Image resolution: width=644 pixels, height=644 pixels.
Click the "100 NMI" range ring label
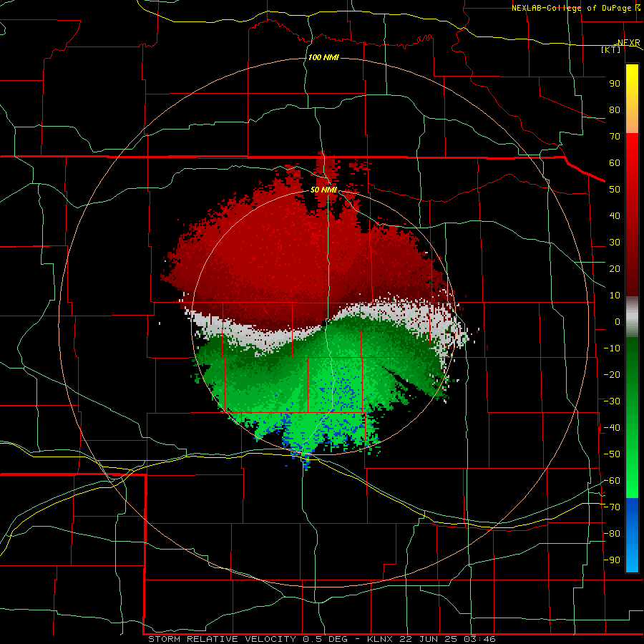pos(323,57)
